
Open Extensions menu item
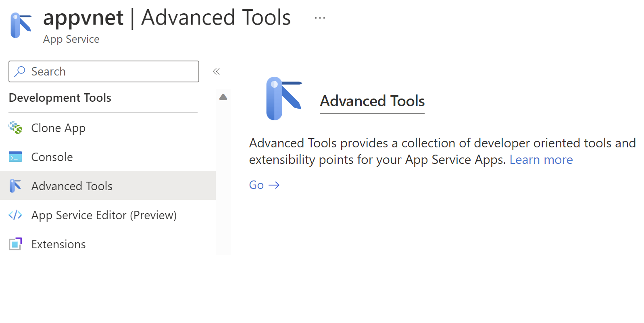click(108, 244)
